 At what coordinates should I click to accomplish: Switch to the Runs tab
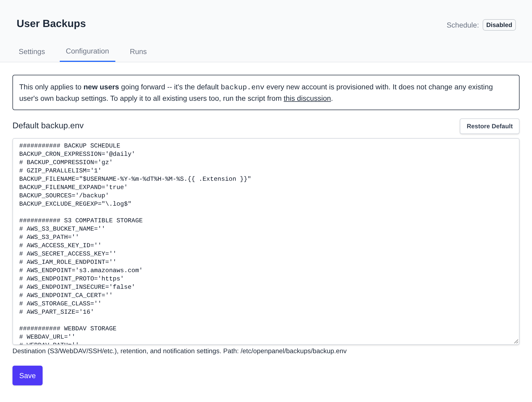(x=138, y=51)
